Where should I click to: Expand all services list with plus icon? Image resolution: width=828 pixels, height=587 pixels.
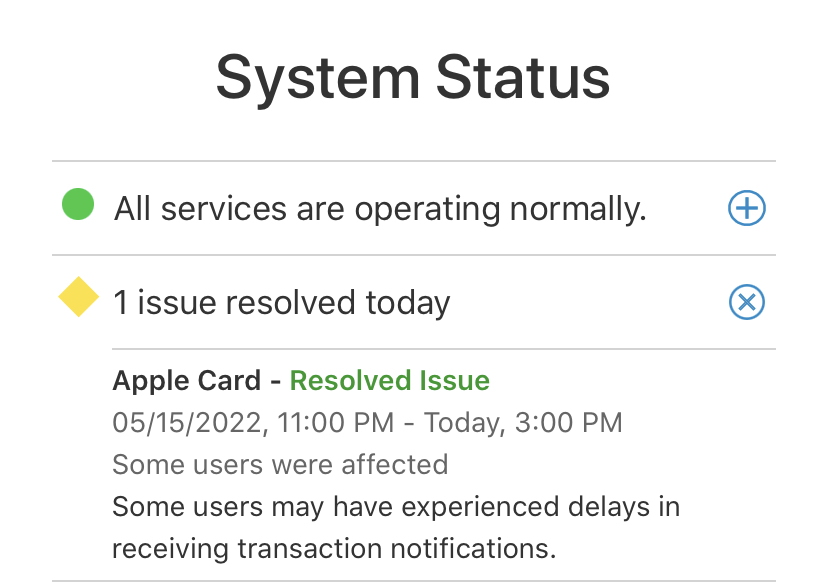tap(747, 208)
